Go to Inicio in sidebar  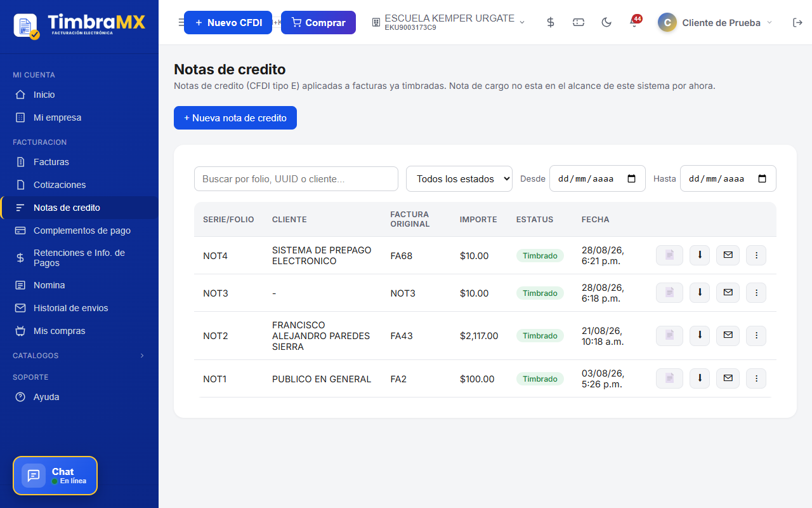coord(79,95)
